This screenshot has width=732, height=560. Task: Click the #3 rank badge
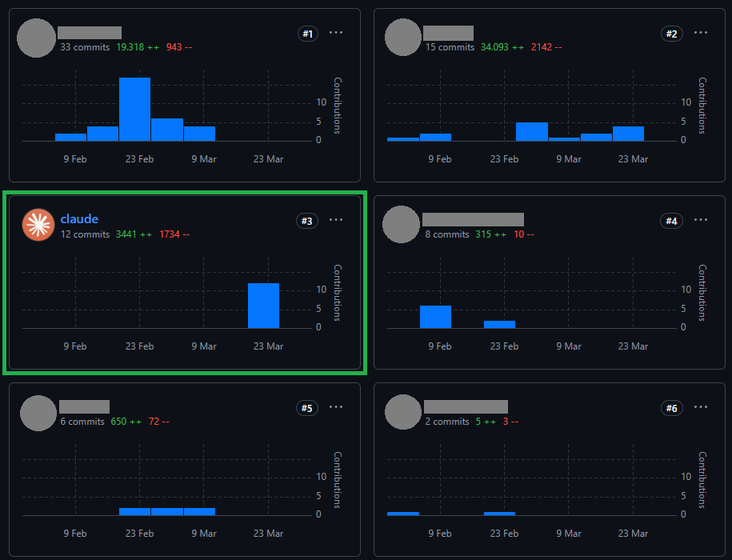(306, 221)
